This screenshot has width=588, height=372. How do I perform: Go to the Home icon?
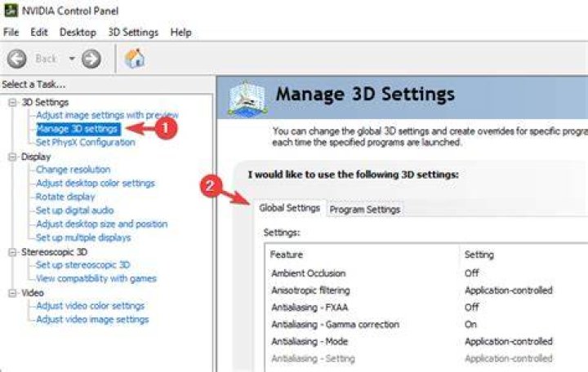tap(134, 59)
